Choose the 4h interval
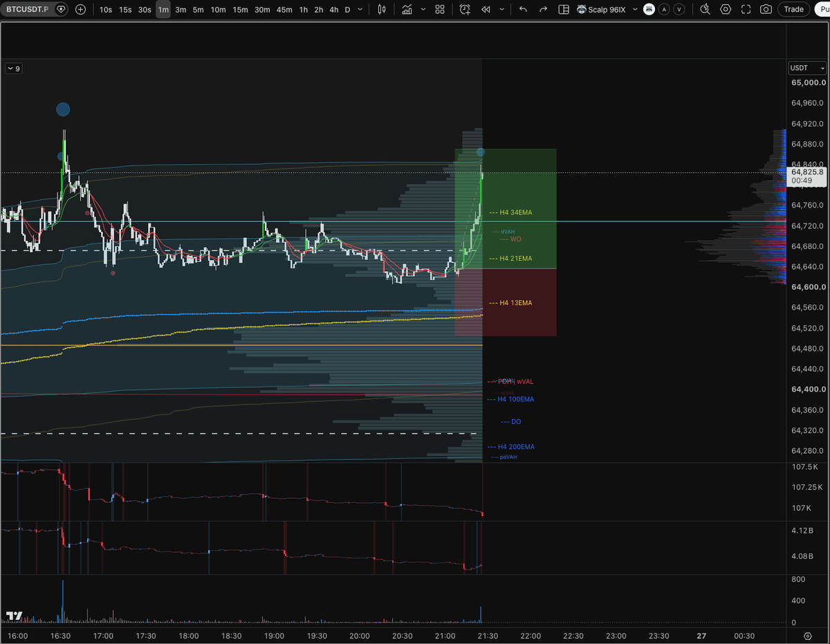The height and width of the screenshot is (644, 830). (334, 10)
